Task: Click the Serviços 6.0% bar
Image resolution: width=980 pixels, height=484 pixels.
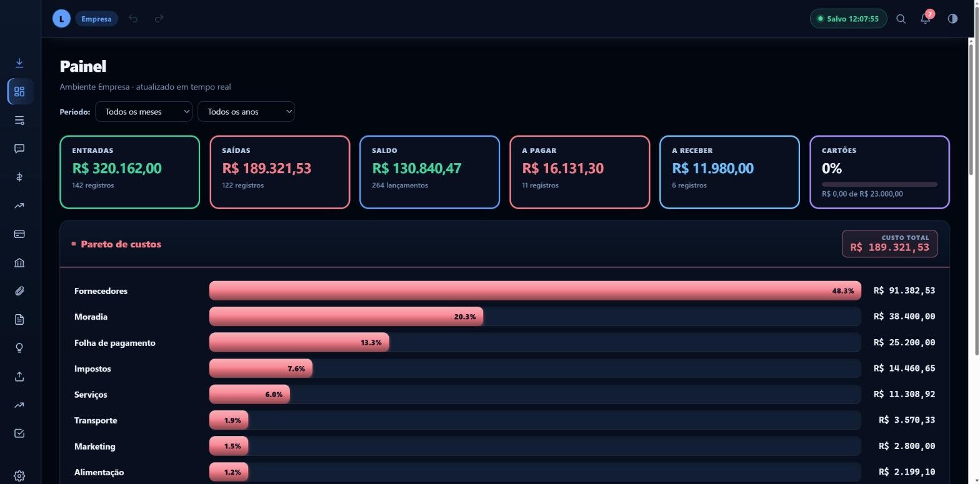Action: click(x=249, y=394)
